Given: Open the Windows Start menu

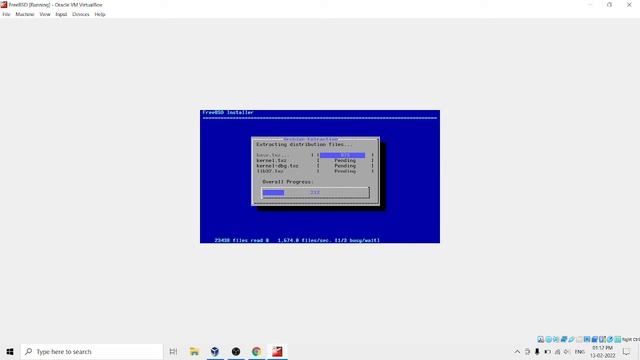Looking at the screenshot, I should 10,351.
